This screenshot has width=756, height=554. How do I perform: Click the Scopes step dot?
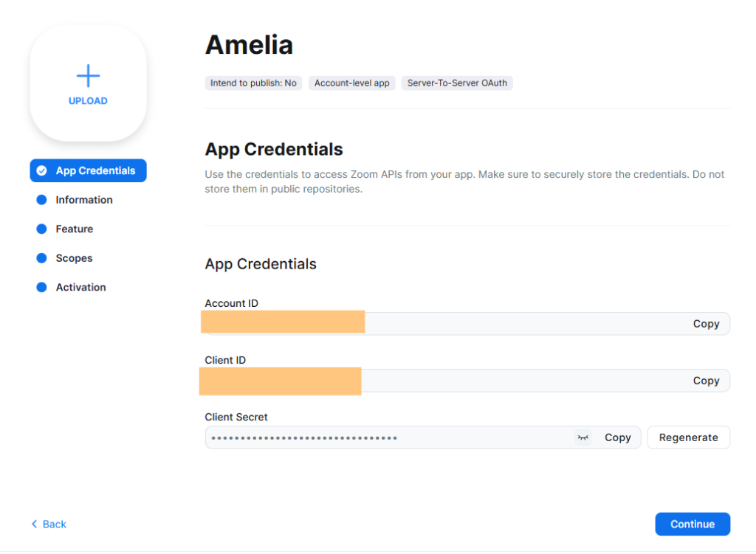[42, 258]
